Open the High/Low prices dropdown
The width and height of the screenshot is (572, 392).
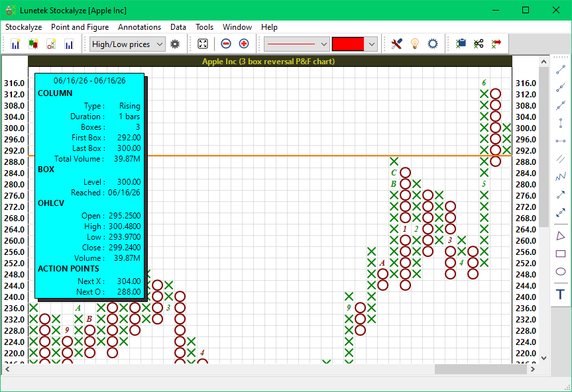[127, 44]
